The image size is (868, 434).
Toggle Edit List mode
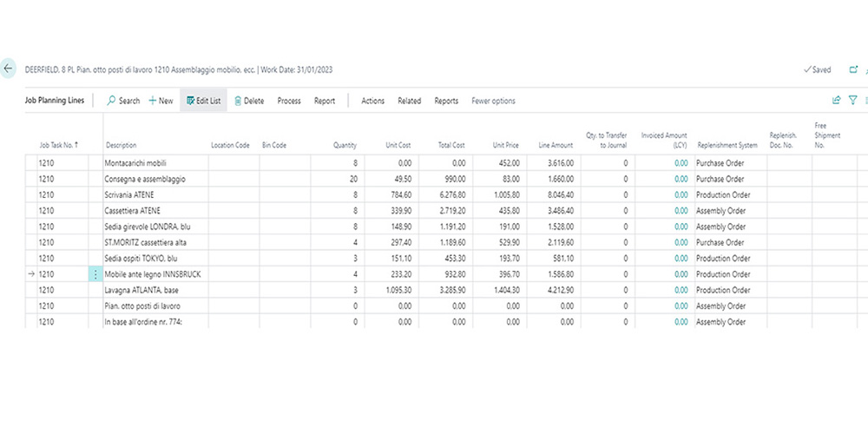pyautogui.click(x=203, y=101)
